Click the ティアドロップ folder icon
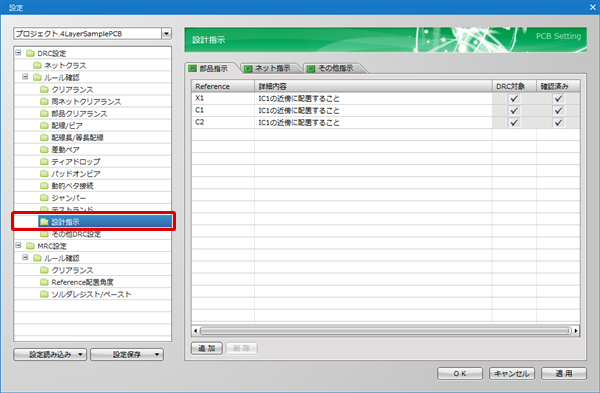 pos(44,161)
